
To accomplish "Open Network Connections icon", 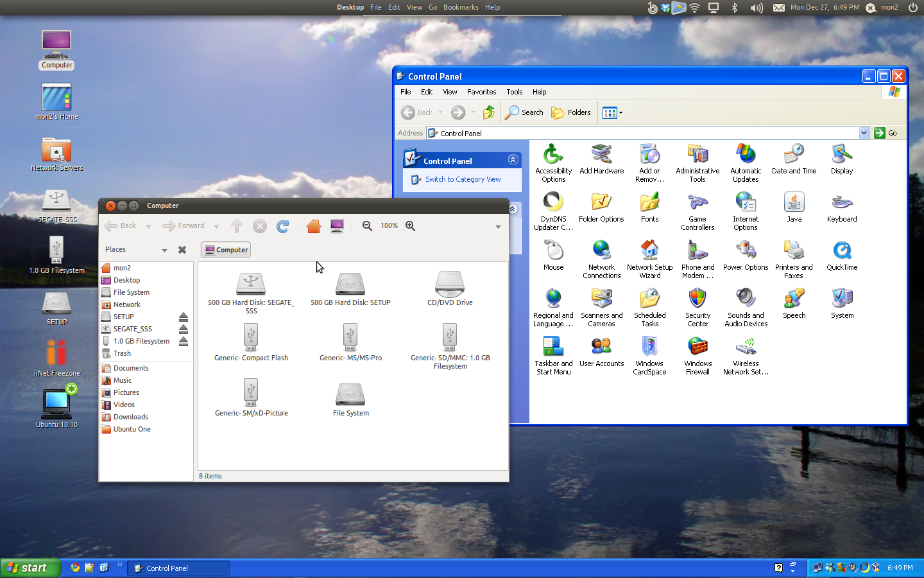I will [601, 259].
